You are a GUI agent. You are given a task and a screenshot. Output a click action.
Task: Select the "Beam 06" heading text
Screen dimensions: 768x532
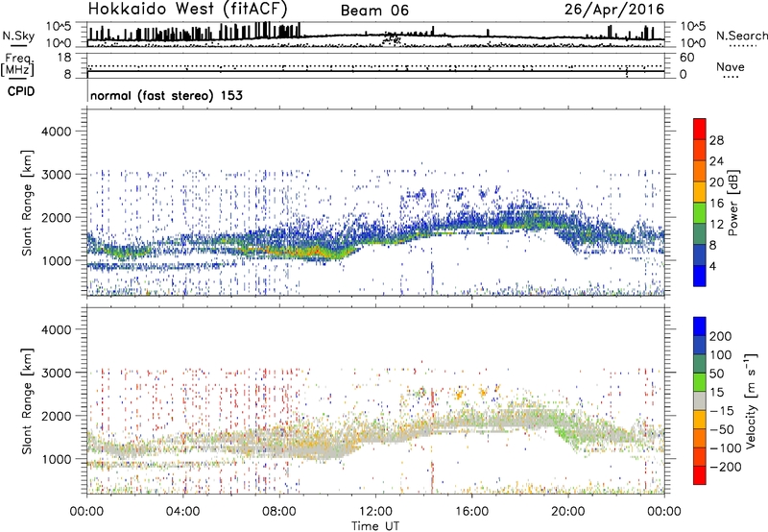374,11
